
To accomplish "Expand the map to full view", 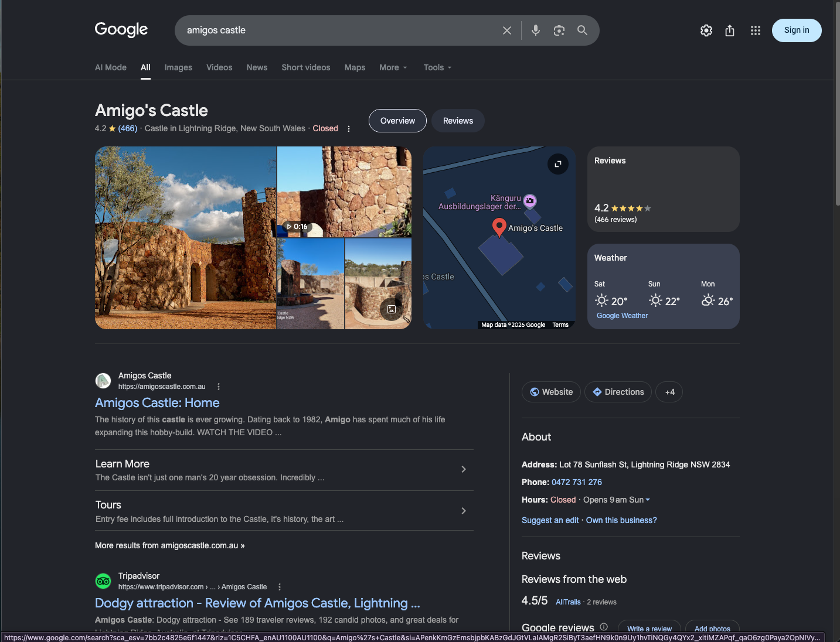I will coord(558,164).
